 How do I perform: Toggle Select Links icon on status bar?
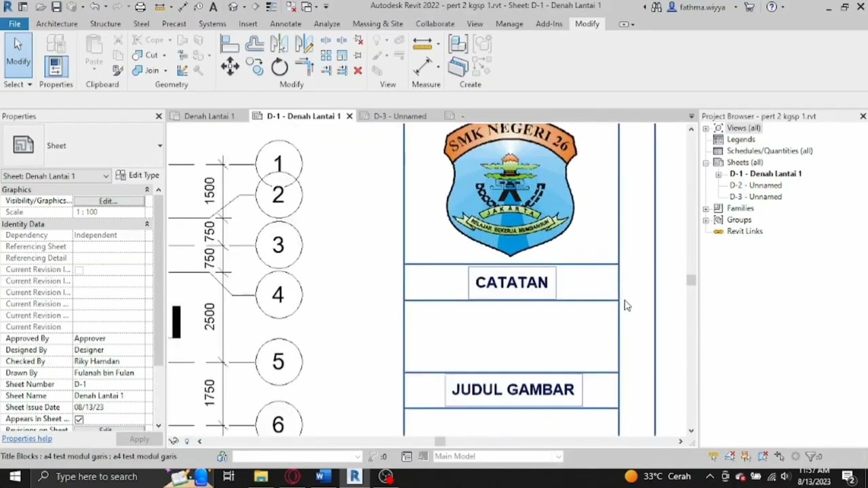713,457
